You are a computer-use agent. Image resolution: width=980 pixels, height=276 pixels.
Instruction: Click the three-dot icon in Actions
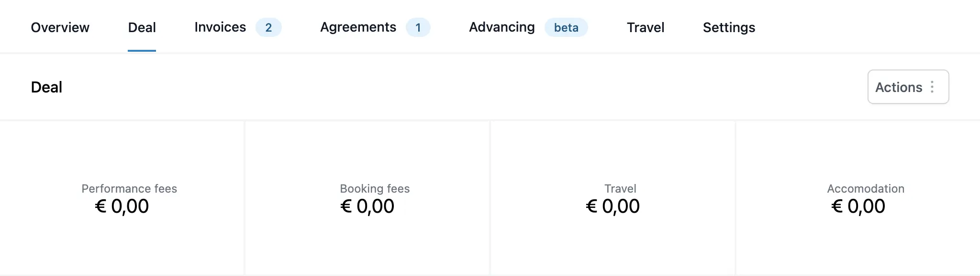[x=932, y=87]
